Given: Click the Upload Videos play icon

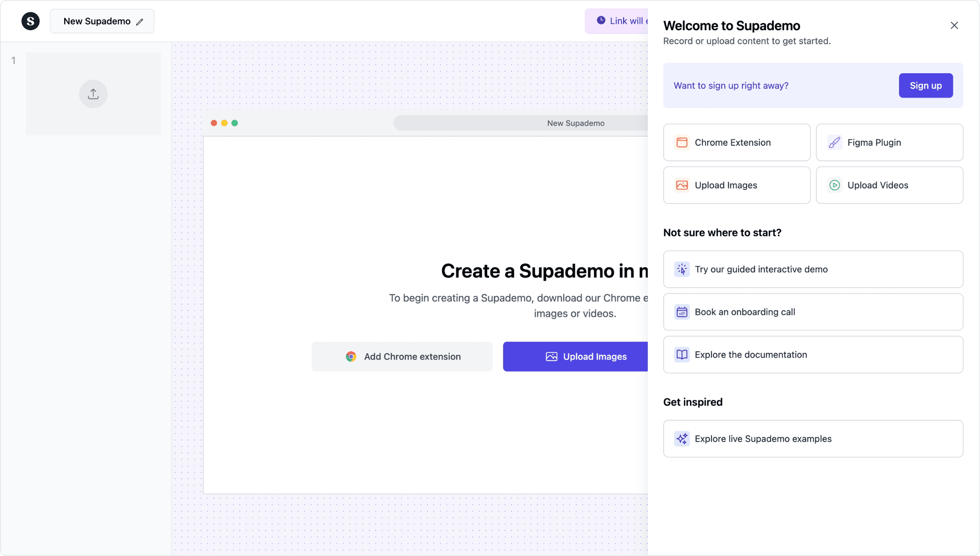Looking at the screenshot, I should [834, 185].
